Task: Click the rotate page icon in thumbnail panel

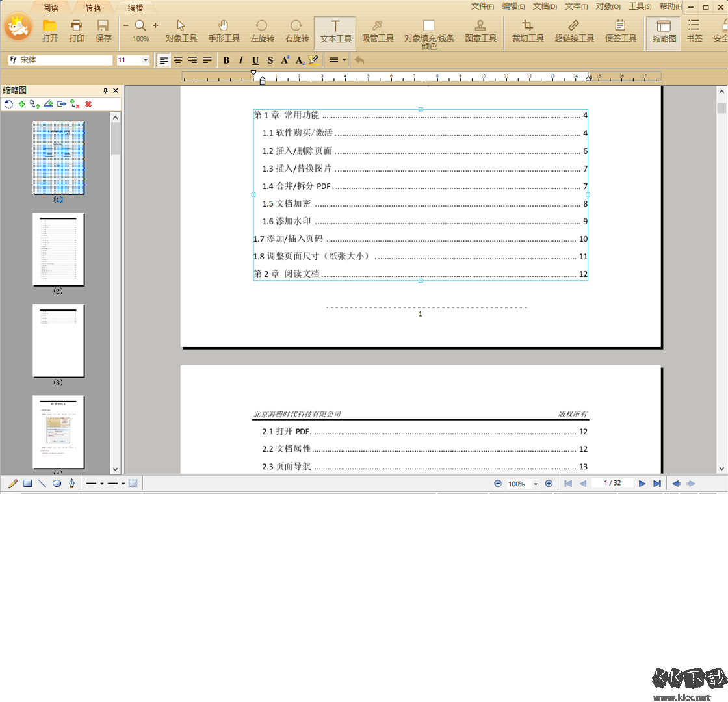Action: (9, 104)
